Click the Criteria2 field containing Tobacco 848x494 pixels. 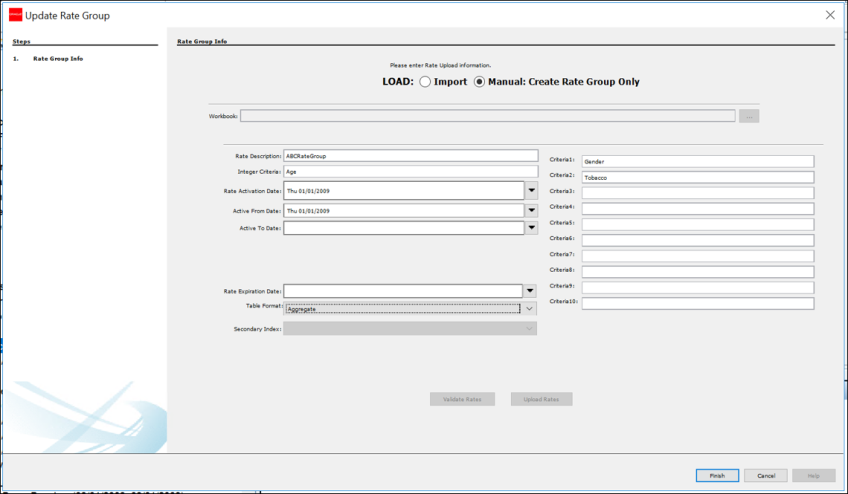pos(698,177)
